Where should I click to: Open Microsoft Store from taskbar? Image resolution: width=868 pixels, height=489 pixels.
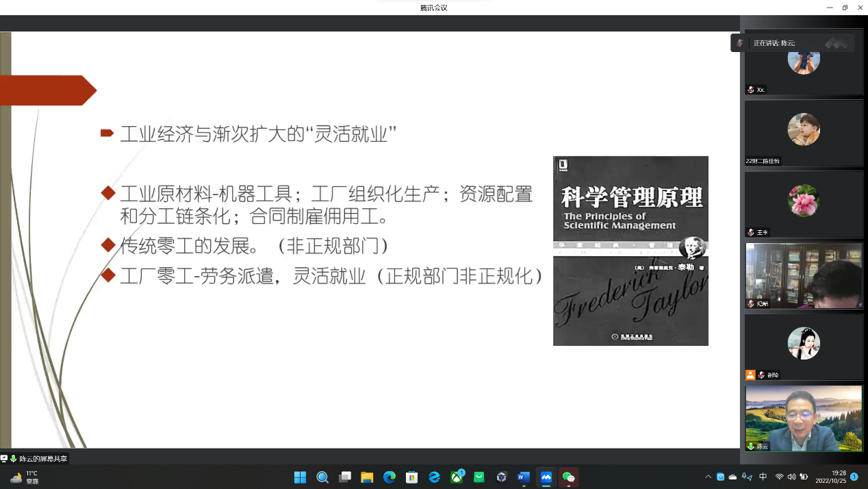click(x=411, y=477)
